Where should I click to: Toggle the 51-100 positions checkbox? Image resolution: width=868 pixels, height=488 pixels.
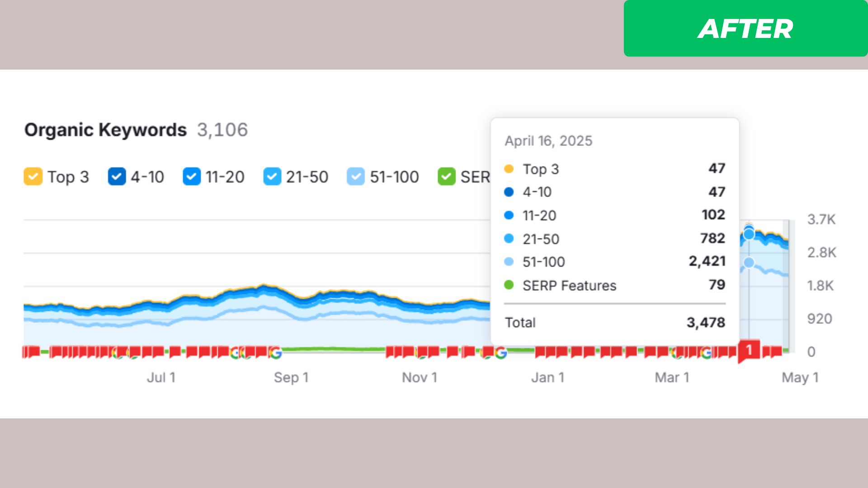pyautogui.click(x=356, y=177)
